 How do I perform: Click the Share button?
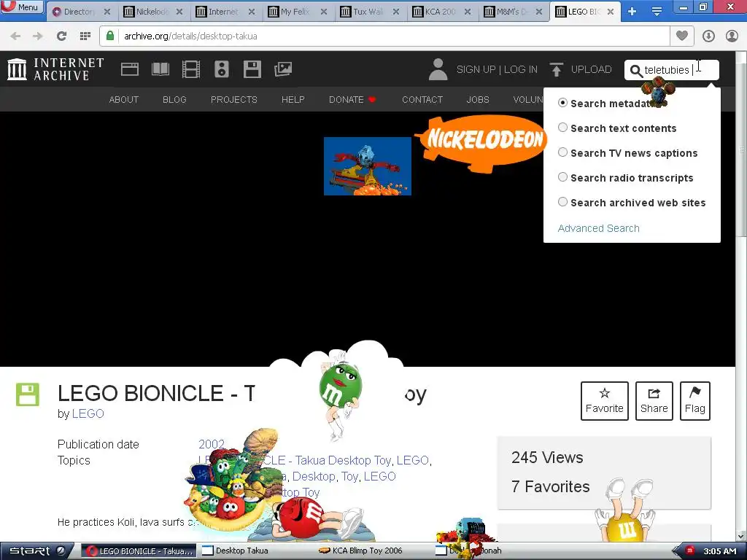[654, 401]
